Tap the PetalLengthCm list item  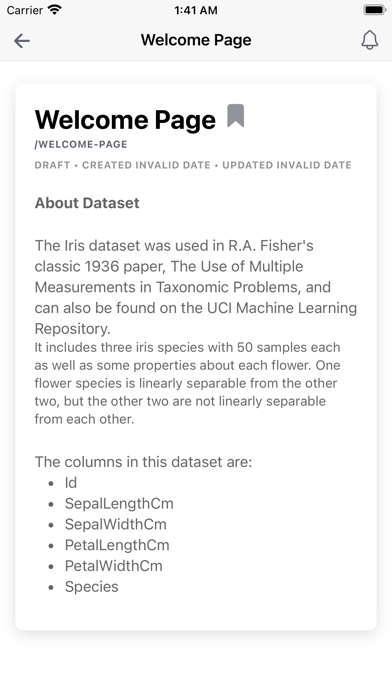click(x=117, y=545)
